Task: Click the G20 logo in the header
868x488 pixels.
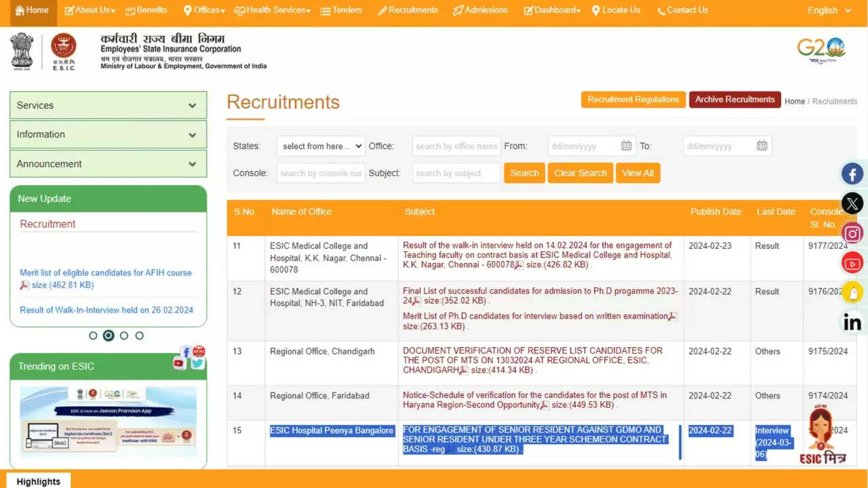Action: pyautogui.click(x=821, y=51)
